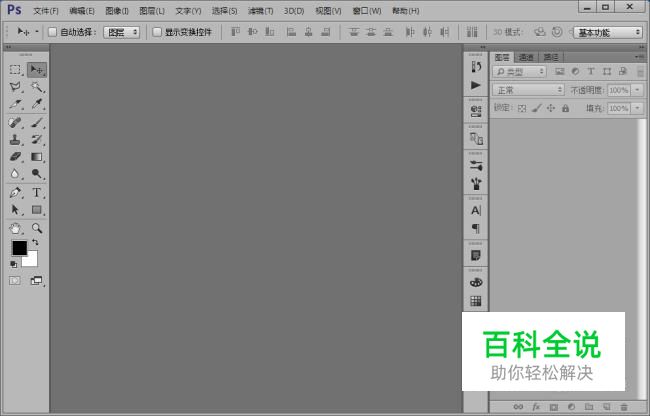Select the Lasso tool
This screenshot has width=650, height=416.
click(x=15, y=87)
